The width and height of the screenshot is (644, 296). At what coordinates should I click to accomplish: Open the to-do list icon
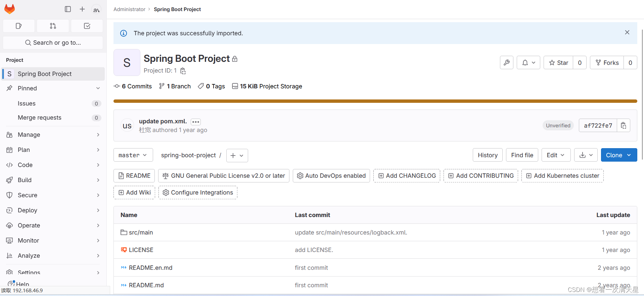click(x=87, y=26)
